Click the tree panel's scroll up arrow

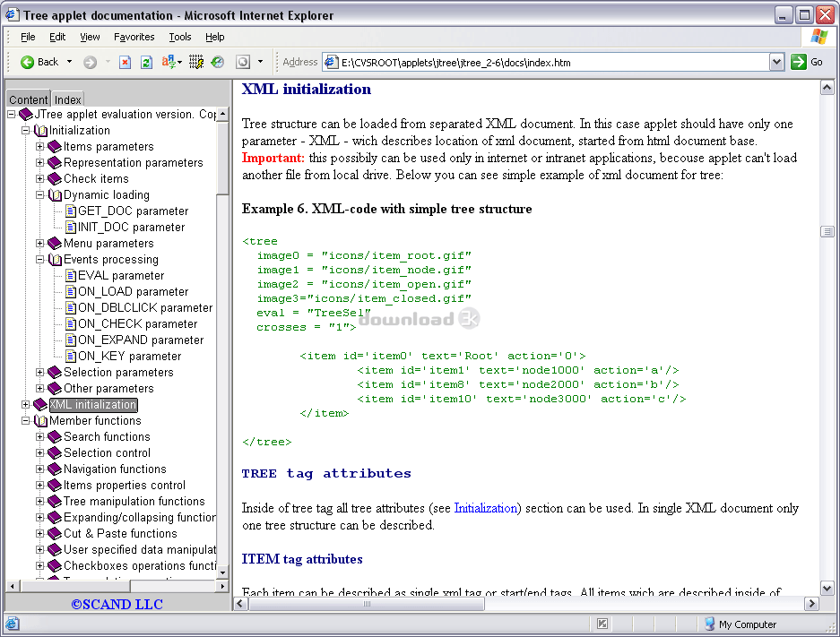223,114
